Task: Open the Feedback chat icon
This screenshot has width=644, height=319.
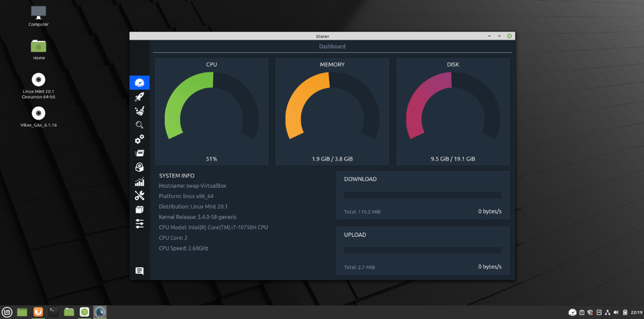Action: coord(140,271)
